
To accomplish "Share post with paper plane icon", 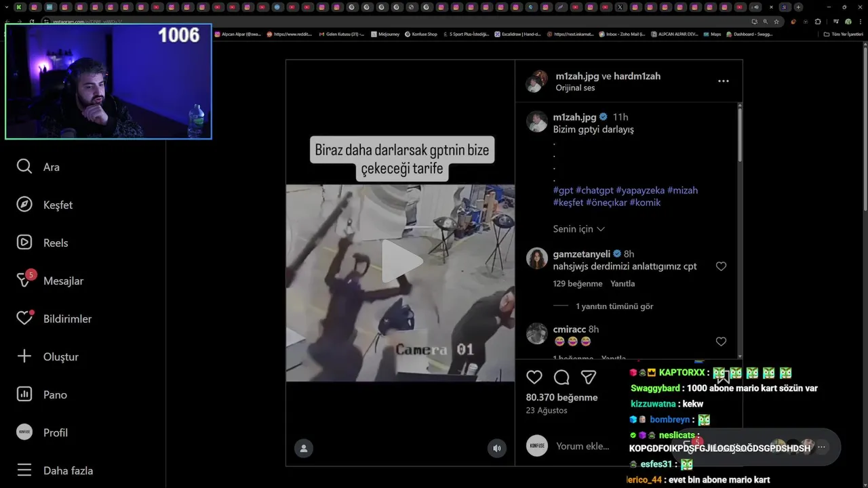I will point(589,378).
